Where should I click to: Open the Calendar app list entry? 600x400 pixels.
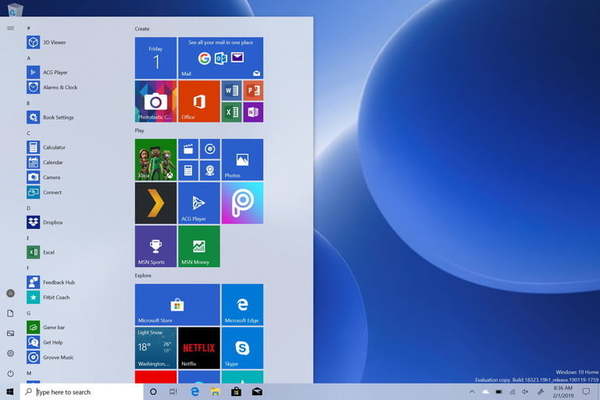point(45,162)
